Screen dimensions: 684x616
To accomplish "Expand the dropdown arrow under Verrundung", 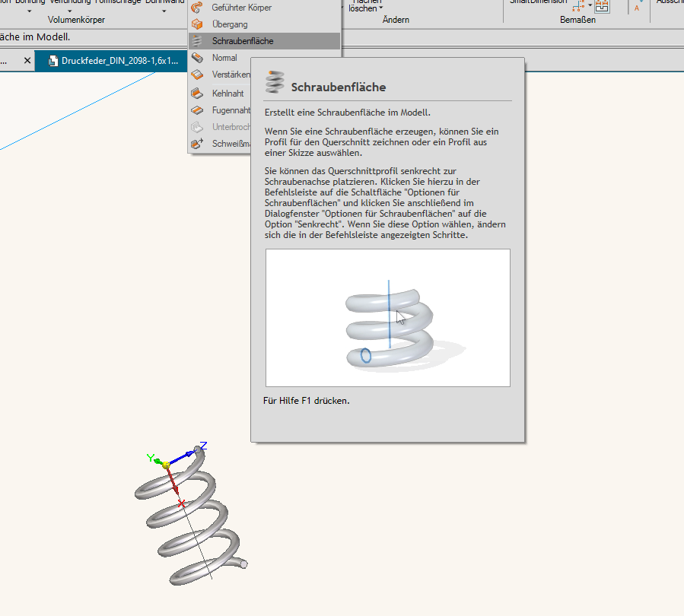I will pyautogui.click(x=70, y=11).
